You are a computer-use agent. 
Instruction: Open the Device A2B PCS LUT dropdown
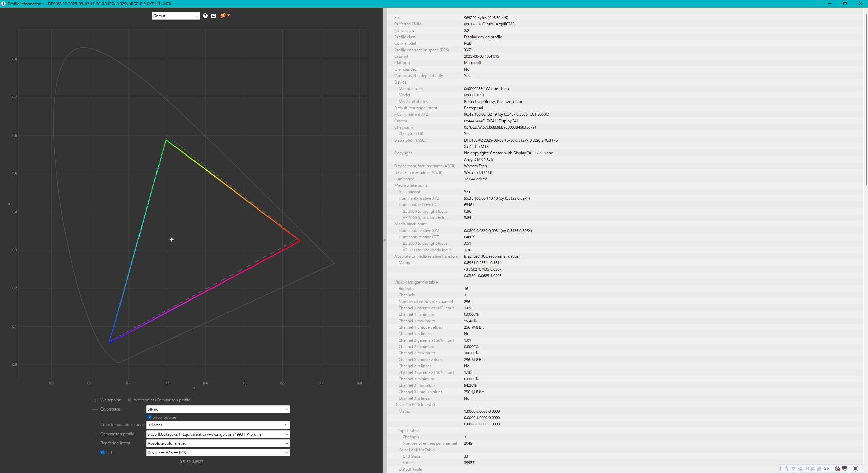(218, 452)
